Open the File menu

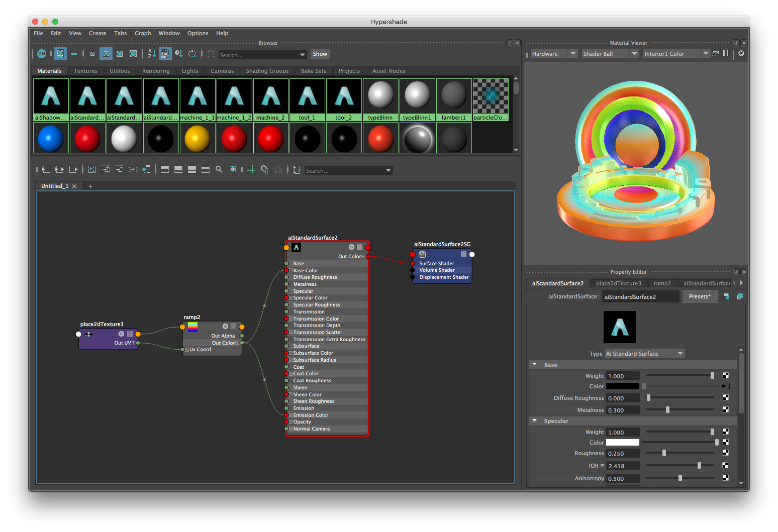(x=38, y=33)
